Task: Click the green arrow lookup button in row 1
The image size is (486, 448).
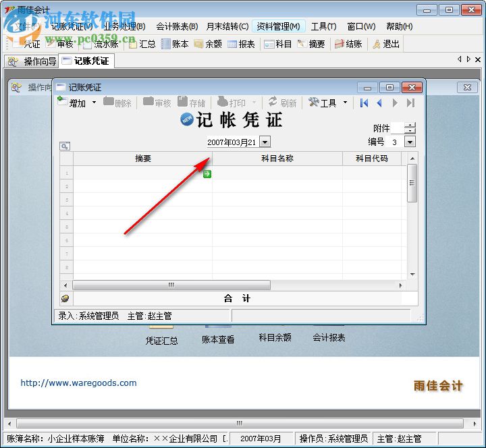Action: coord(207,174)
